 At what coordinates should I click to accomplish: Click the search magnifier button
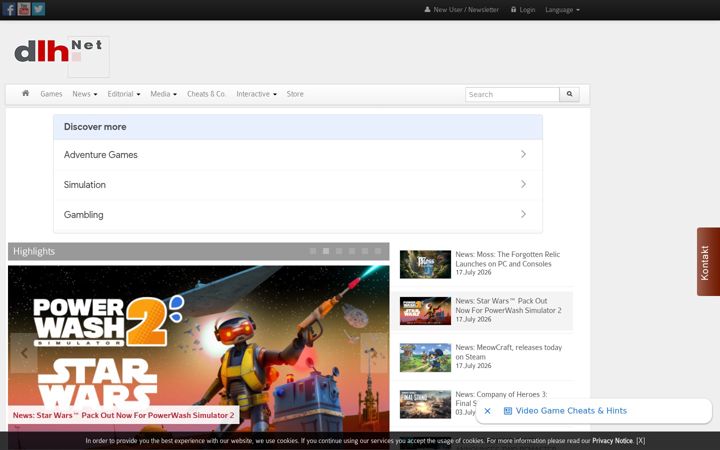[569, 94]
